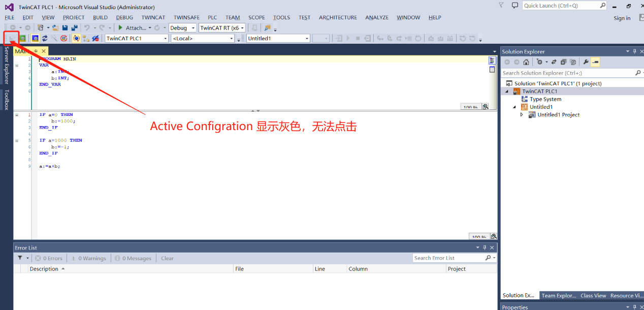Open the TWINCAT menu
The width and height of the screenshot is (644, 310).
(x=153, y=17)
